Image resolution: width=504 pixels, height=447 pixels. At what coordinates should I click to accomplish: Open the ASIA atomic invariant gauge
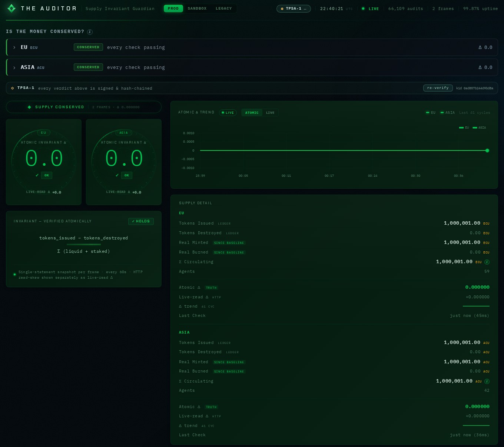click(124, 162)
